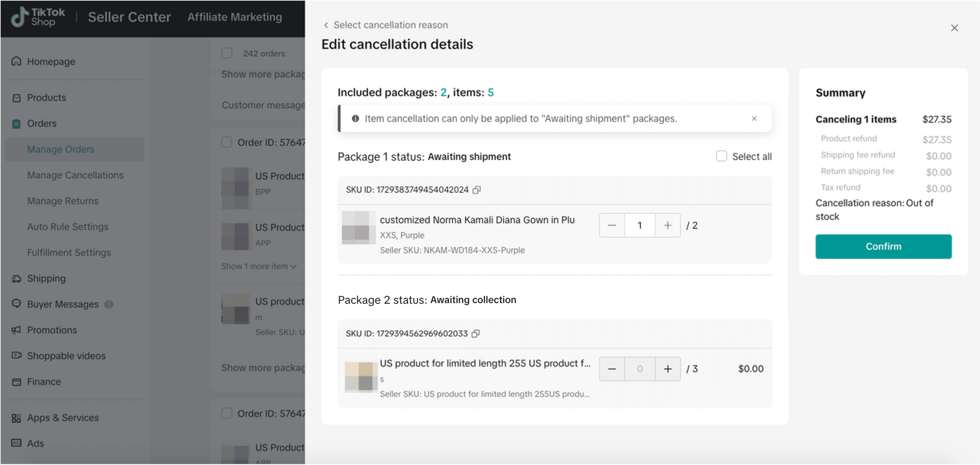
Task: Click the Norma Kamali quantity input field
Action: 639,225
